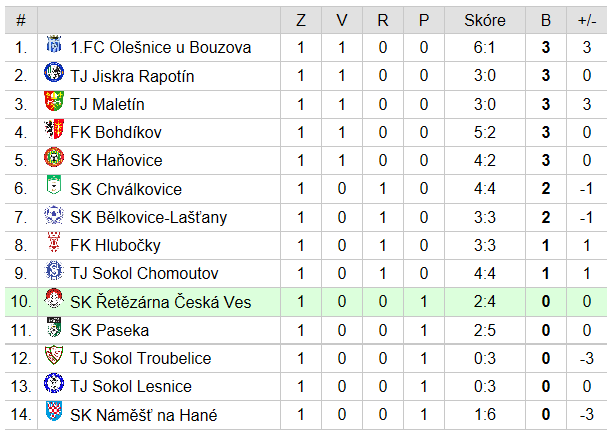Sort by the B points column header

click(x=546, y=20)
